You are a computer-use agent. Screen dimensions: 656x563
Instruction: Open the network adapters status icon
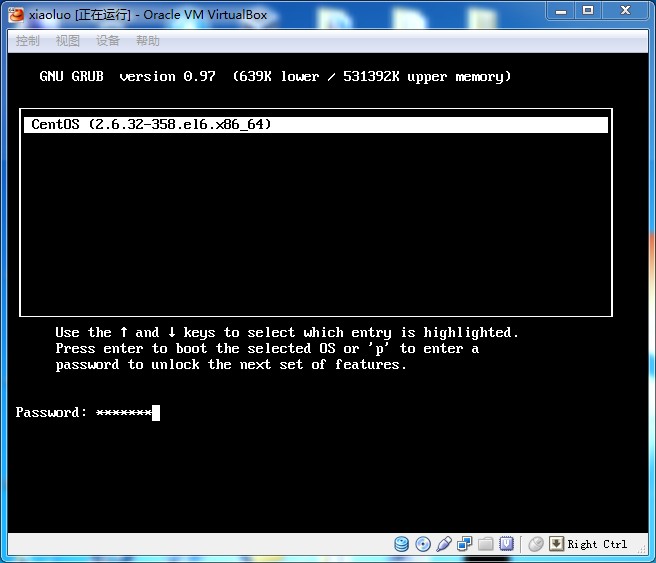coord(465,544)
